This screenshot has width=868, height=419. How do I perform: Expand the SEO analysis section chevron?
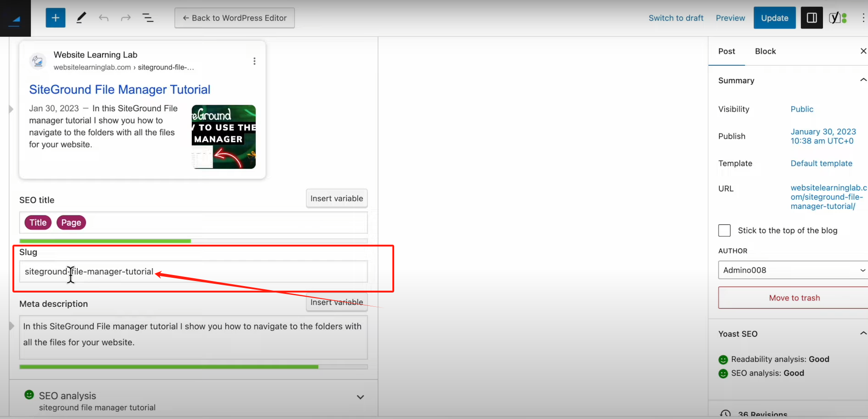tap(361, 397)
